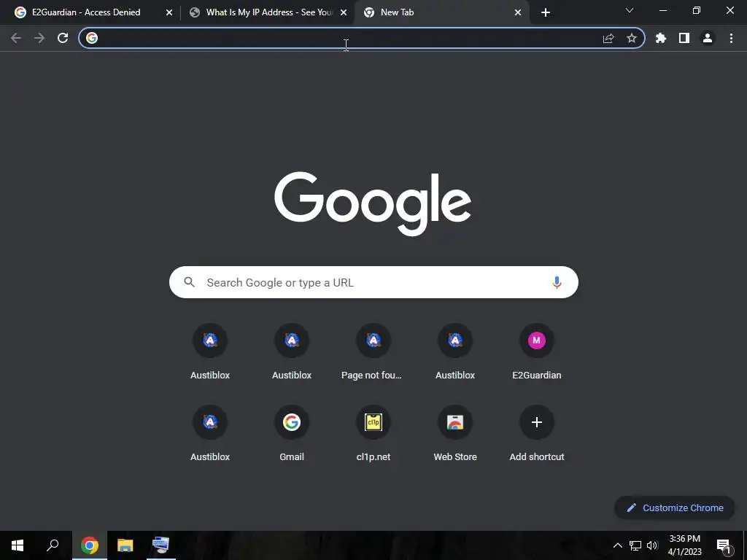
Task: Click the Google logo
Action: point(373,203)
